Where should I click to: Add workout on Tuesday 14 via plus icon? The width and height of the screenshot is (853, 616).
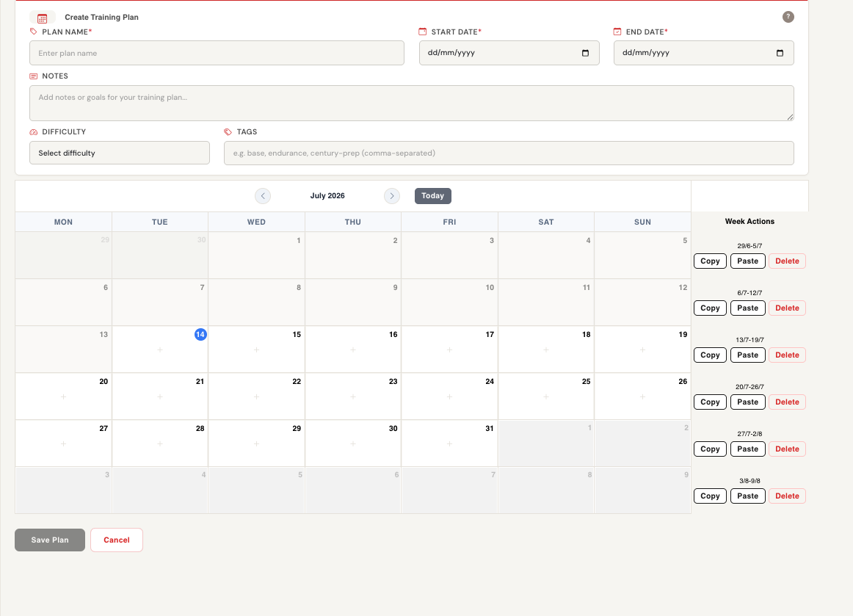click(x=160, y=350)
